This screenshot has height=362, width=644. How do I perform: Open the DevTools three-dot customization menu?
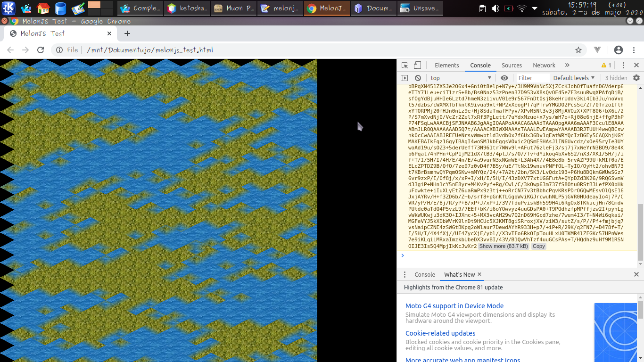623,65
